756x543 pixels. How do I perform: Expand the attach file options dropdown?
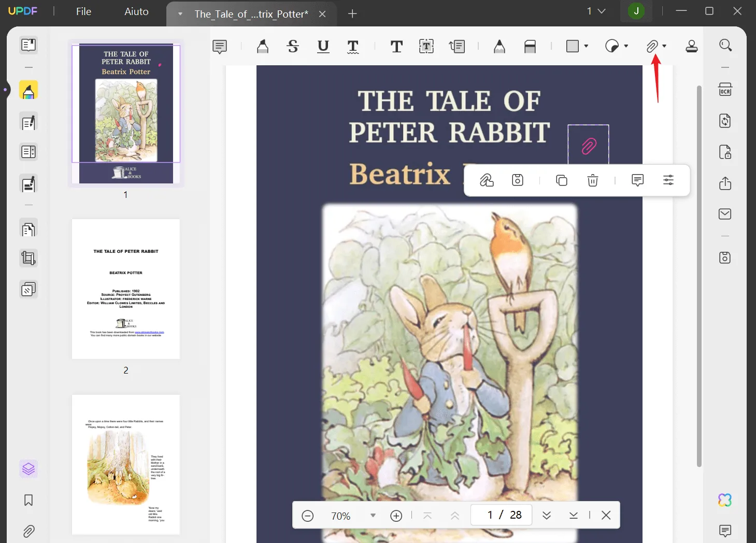(x=664, y=46)
